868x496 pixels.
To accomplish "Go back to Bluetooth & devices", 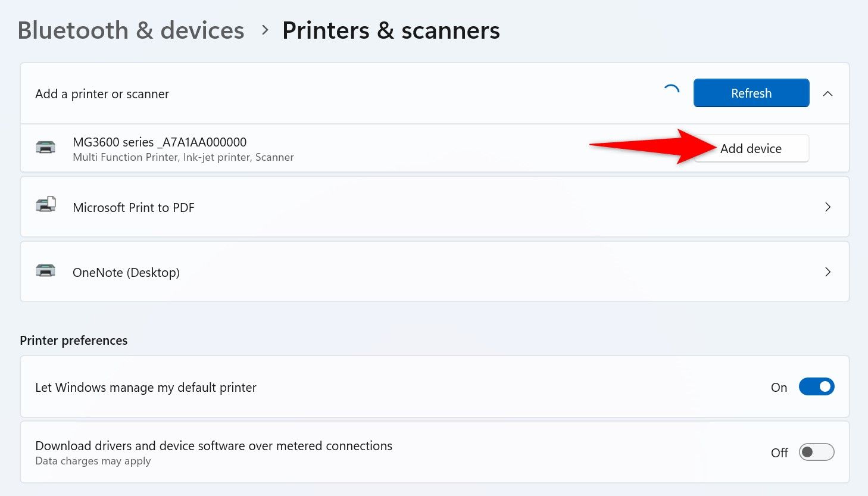I will click(131, 30).
